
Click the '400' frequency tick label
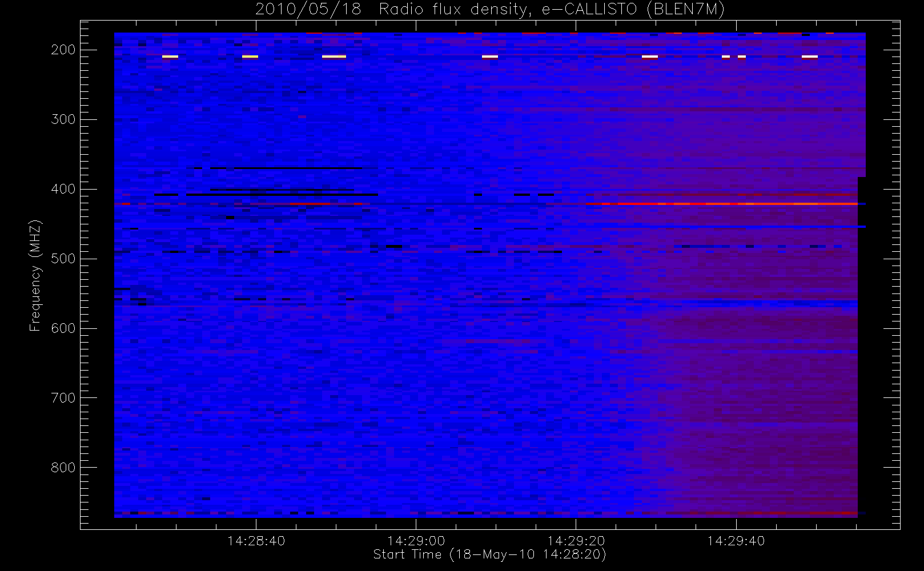click(63, 189)
